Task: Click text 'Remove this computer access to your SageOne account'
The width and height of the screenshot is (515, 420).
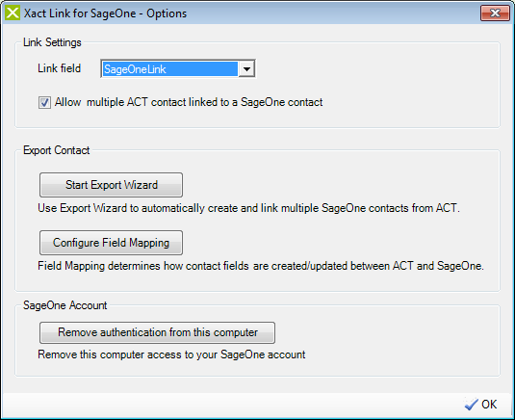Action: coord(171,354)
